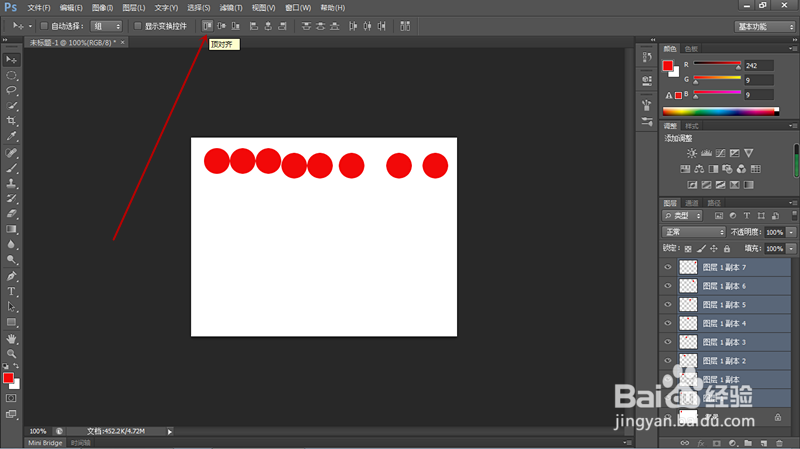Viewport: 800px width, 449px height.
Task: Click the Align Left Edges button
Action: pyautogui.click(x=254, y=26)
